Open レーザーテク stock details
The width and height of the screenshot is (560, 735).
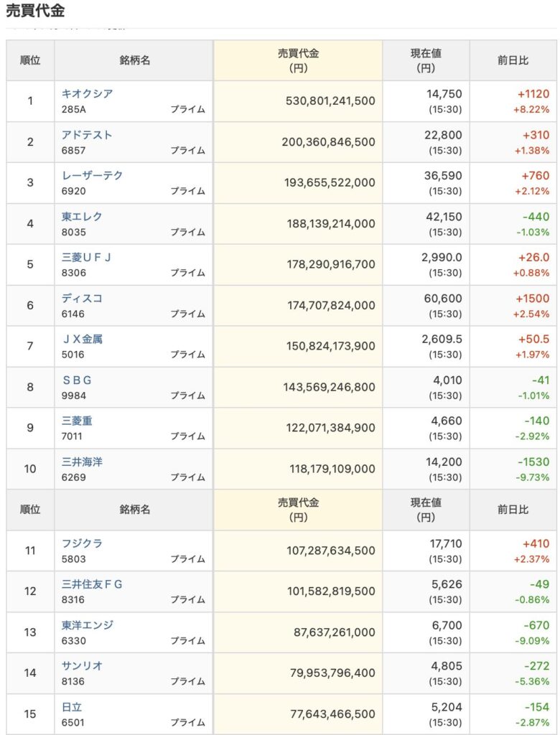coord(92,175)
